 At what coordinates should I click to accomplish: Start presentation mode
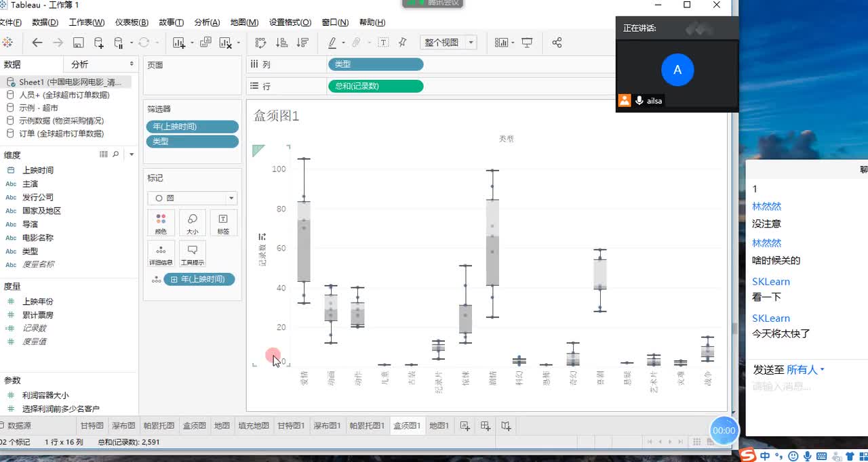pyautogui.click(x=527, y=43)
